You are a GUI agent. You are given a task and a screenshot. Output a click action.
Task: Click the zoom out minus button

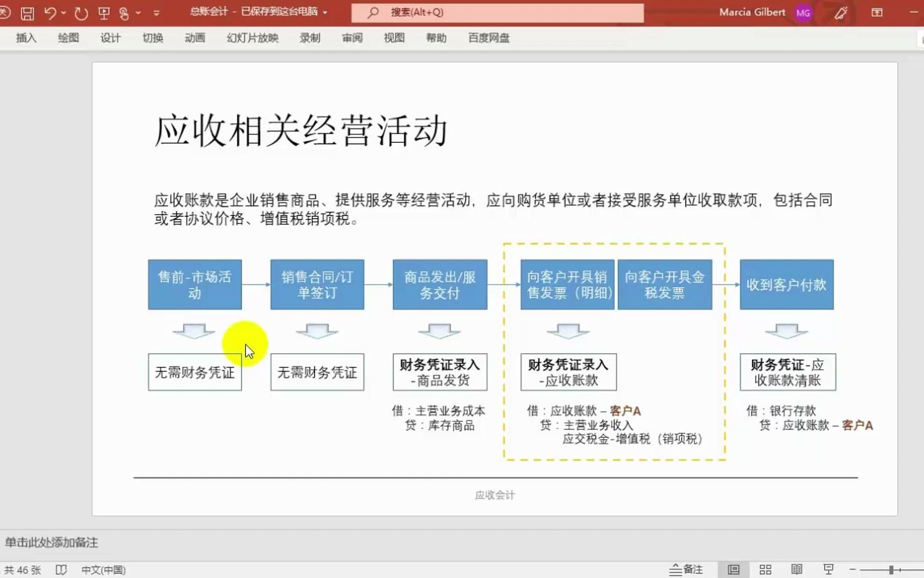point(852,569)
